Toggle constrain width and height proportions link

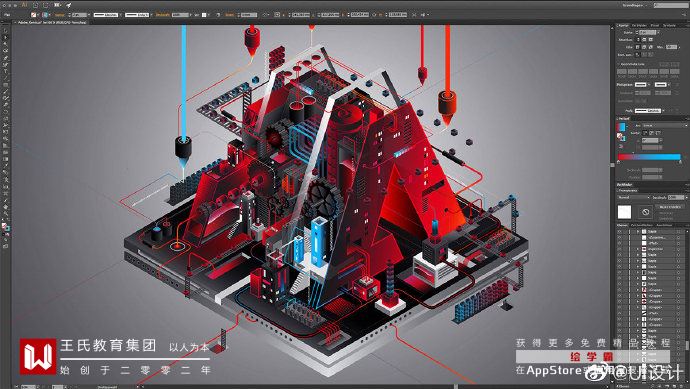[x=374, y=15]
